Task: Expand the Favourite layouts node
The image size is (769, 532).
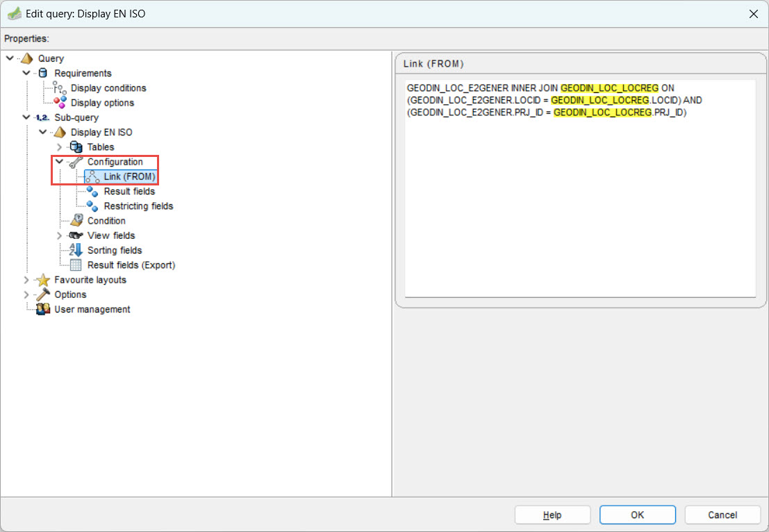Action: [x=26, y=280]
